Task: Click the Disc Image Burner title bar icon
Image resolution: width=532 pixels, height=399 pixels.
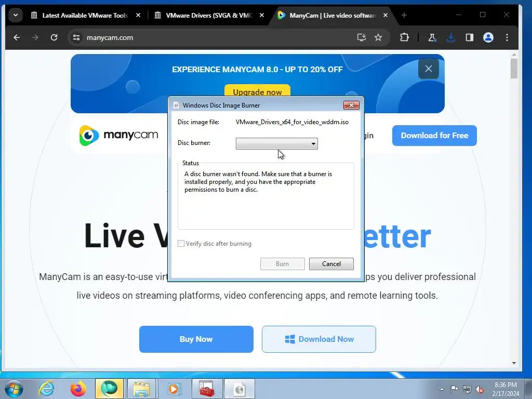Action: click(x=176, y=105)
